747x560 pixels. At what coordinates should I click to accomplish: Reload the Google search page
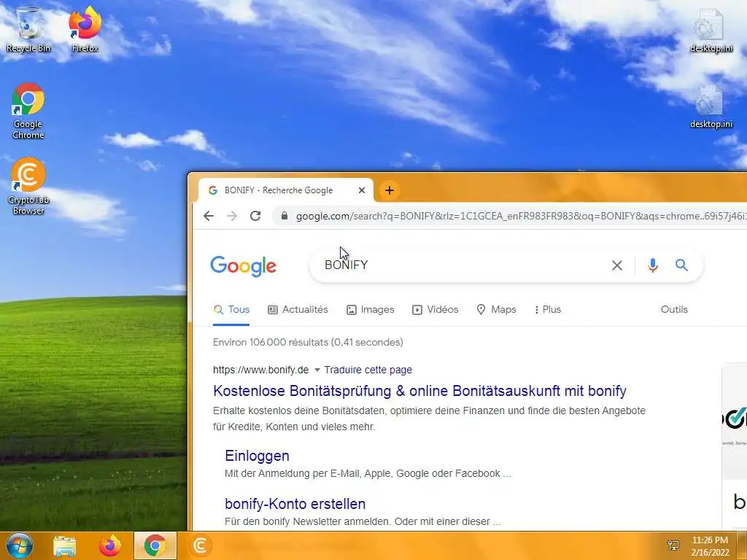point(255,216)
